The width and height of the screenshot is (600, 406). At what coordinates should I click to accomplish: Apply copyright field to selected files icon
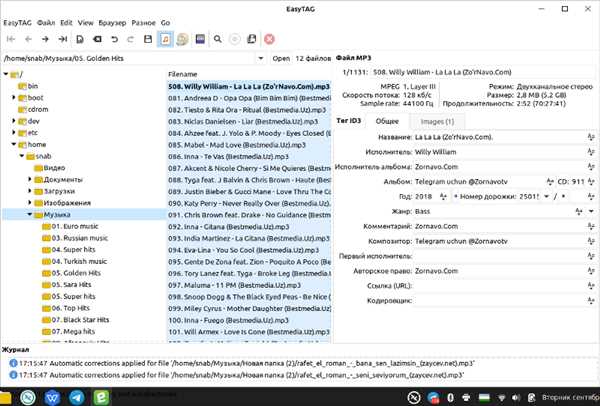[591, 271]
